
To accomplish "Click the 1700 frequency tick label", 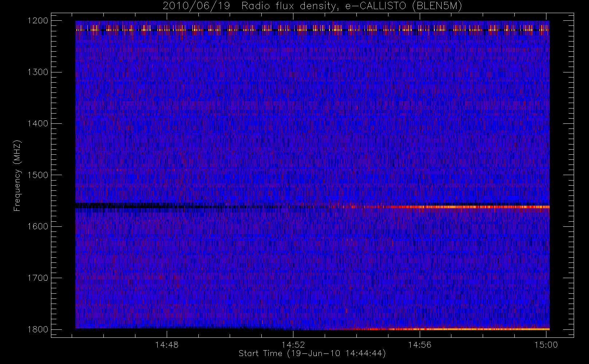I will 38,278.
